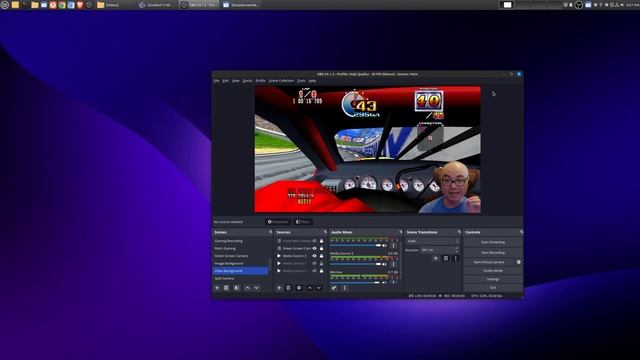Move the selected scene up
The image size is (640, 360).
pos(247,288)
